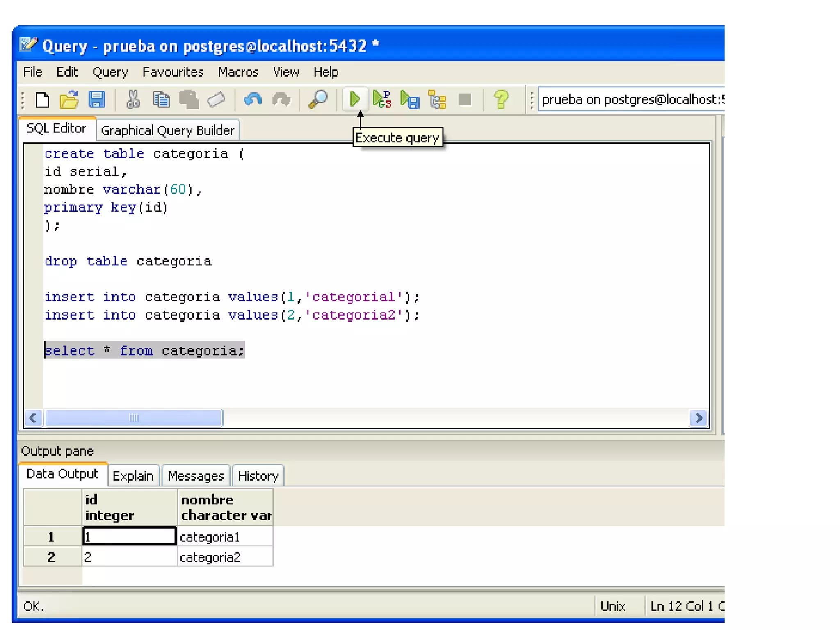
Task: Switch to Graphical Query Builder tab
Action: (x=167, y=130)
